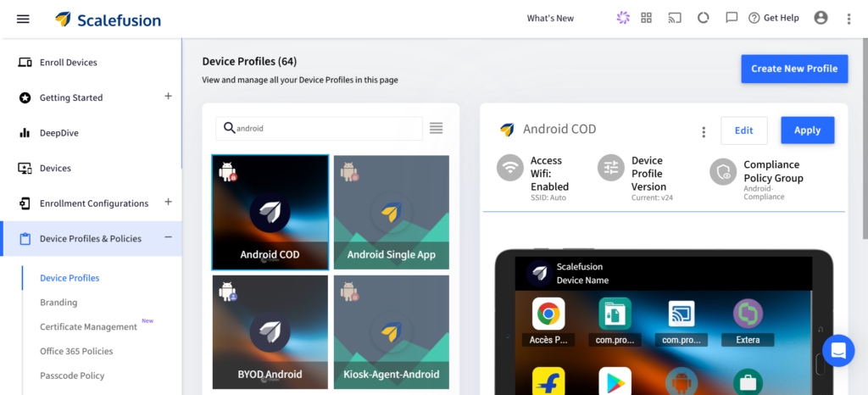Open Android COD three-dot options menu

(704, 131)
